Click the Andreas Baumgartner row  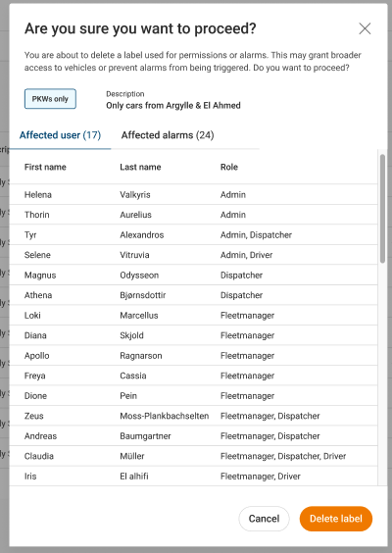pyautogui.click(x=193, y=435)
